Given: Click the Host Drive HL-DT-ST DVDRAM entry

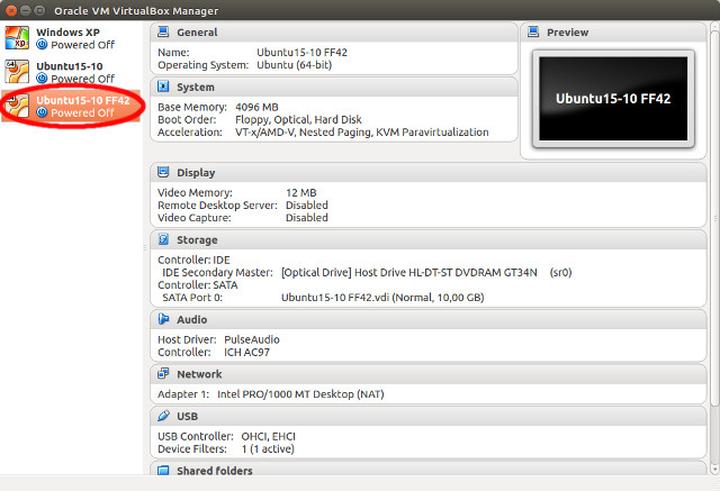Looking at the screenshot, I should 427,272.
